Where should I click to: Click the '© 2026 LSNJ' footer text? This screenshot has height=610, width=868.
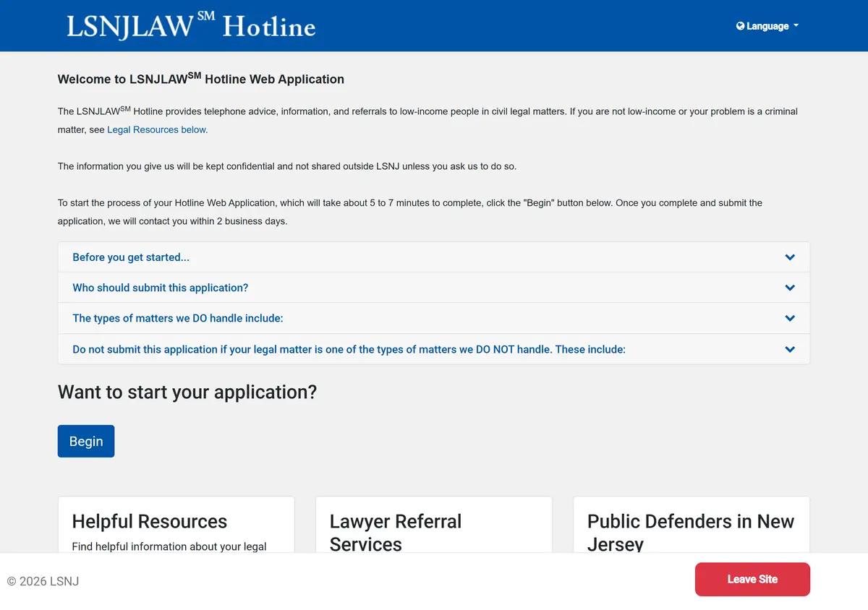pyautogui.click(x=43, y=581)
